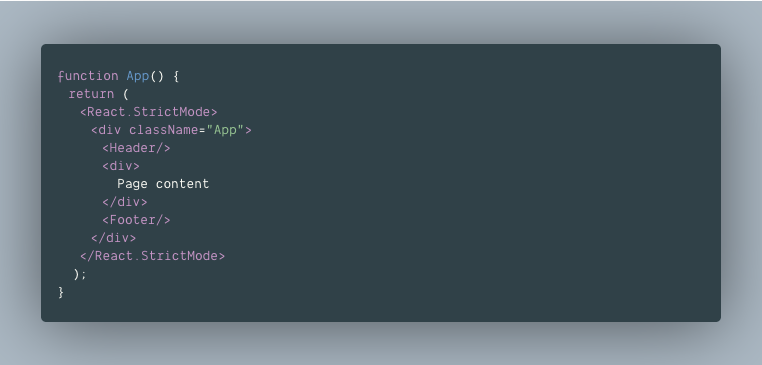Screen dimensions: 762x365
Task: Click the inner opening div tag
Action: click(121, 166)
